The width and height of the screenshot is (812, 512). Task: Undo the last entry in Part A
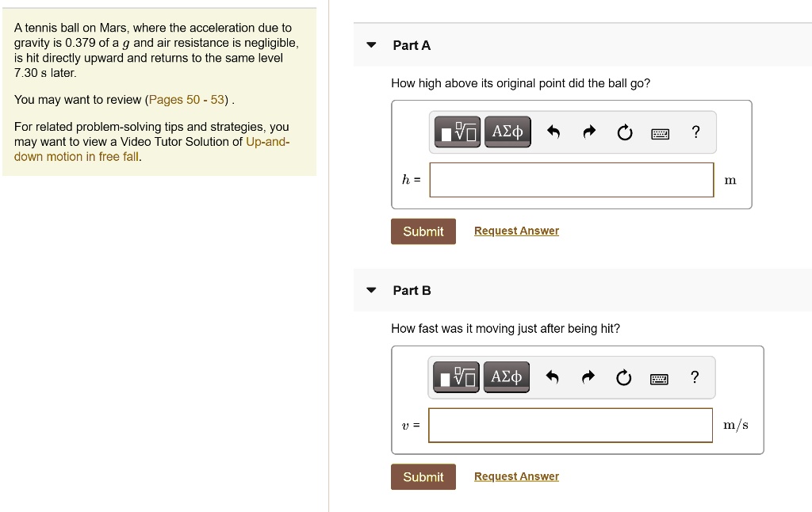pos(554,133)
